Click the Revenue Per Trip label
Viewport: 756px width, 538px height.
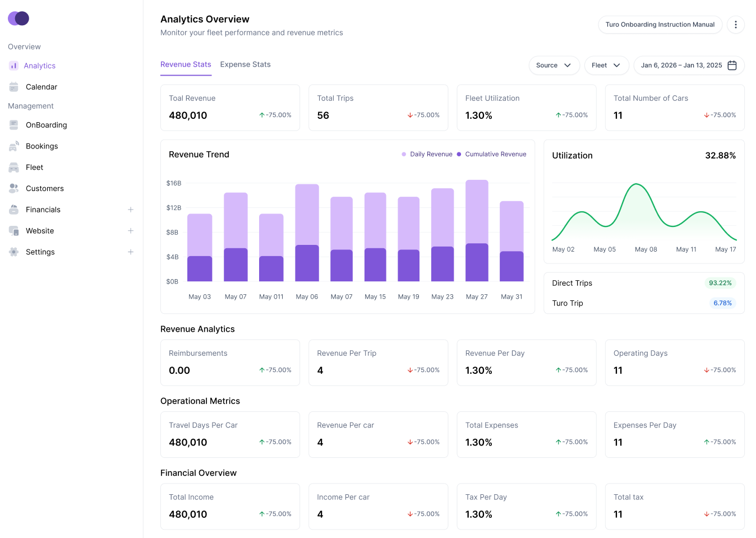pyautogui.click(x=347, y=353)
